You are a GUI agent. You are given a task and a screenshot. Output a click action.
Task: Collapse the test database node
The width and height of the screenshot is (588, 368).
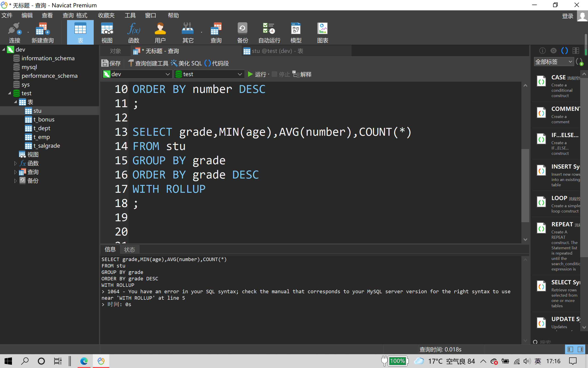click(x=9, y=93)
